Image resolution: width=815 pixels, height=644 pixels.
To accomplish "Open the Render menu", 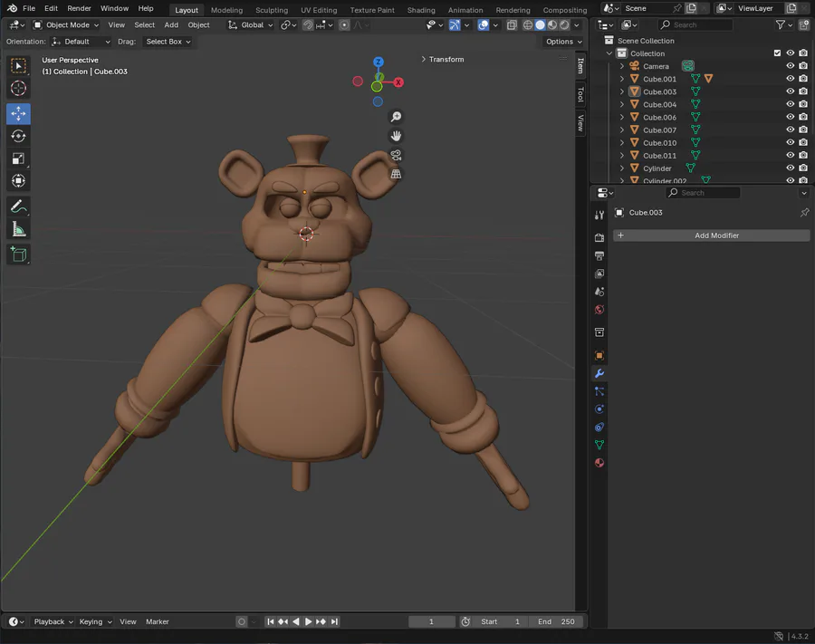I will coord(80,8).
